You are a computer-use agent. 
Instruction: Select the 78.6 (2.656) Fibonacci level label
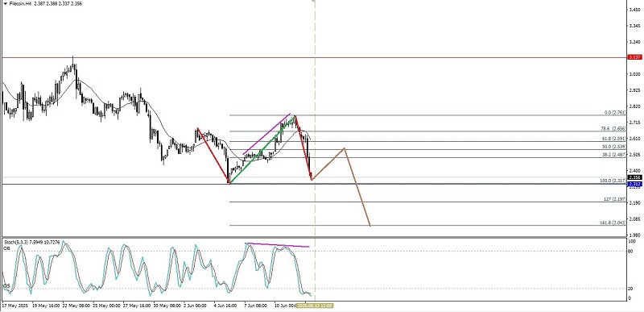tap(613, 129)
